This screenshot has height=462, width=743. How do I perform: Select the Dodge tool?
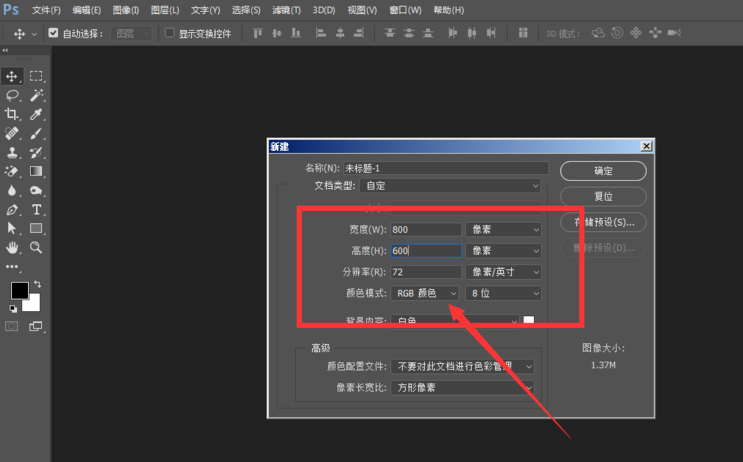click(36, 190)
